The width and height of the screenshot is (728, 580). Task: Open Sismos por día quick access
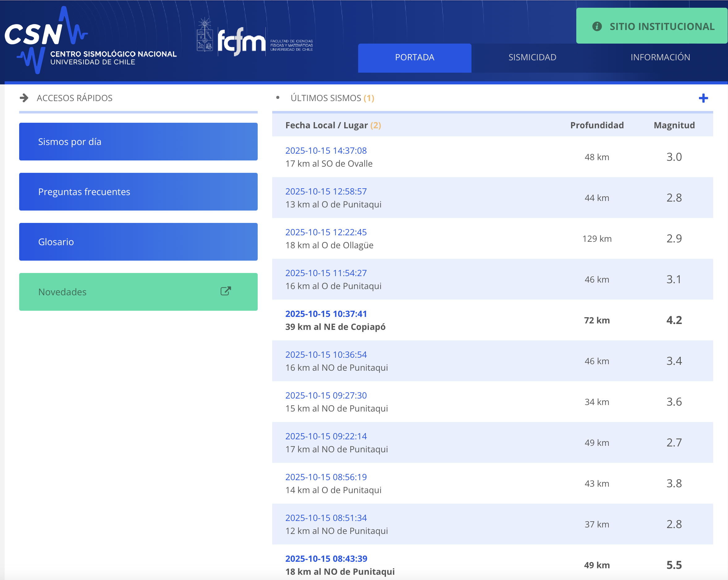(x=138, y=142)
